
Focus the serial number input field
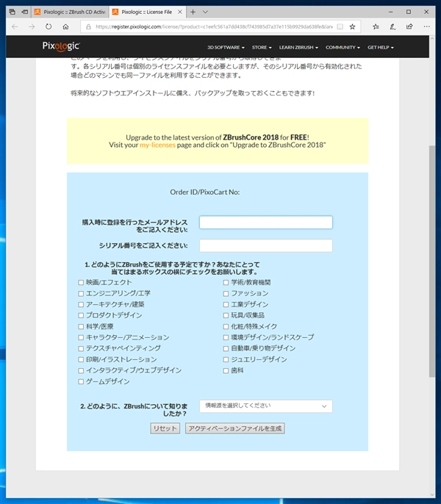point(265,245)
